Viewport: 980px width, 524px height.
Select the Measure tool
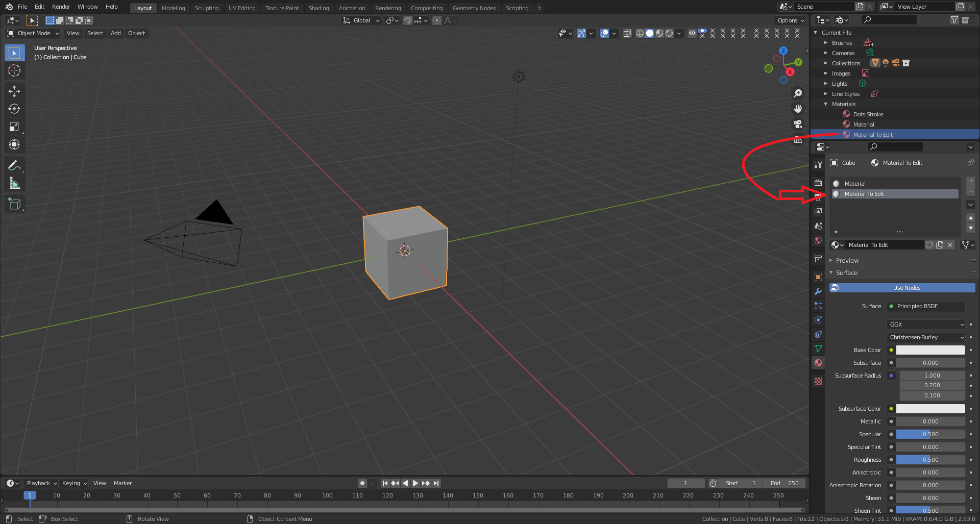pyautogui.click(x=14, y=183)
